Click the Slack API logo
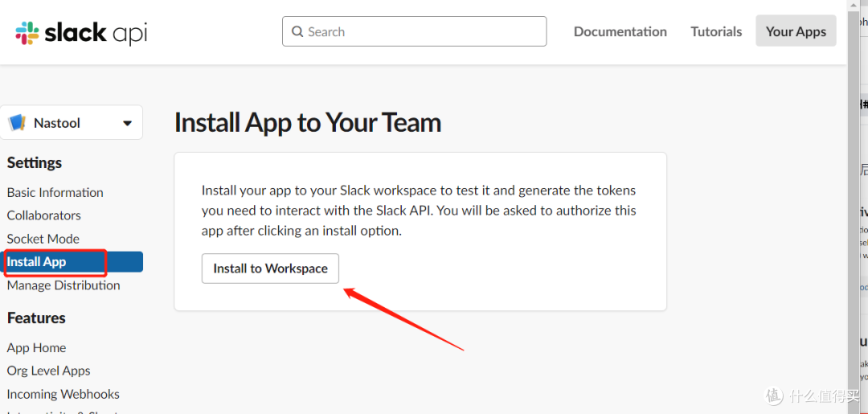 81,32
